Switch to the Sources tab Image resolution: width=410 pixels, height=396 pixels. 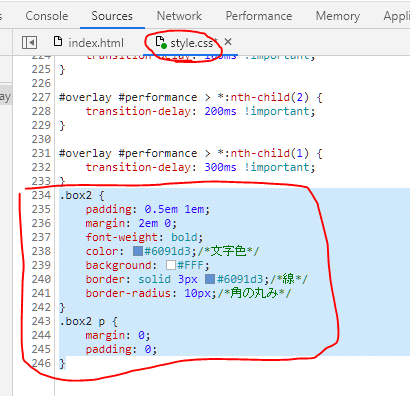112,16
